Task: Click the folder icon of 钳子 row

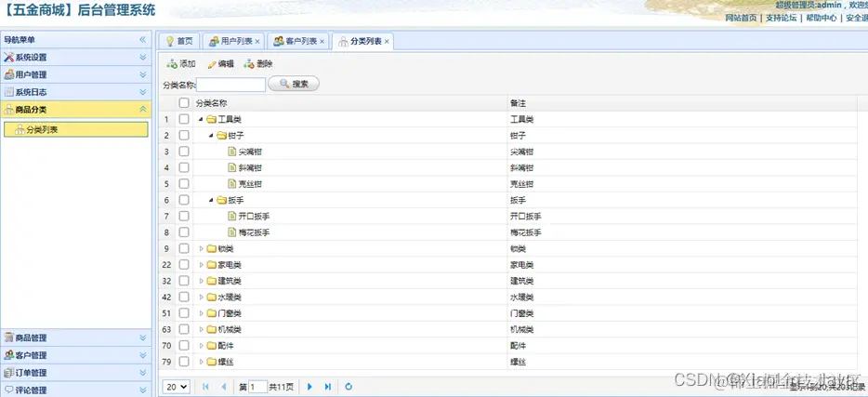Action: (x=222, y=135)
